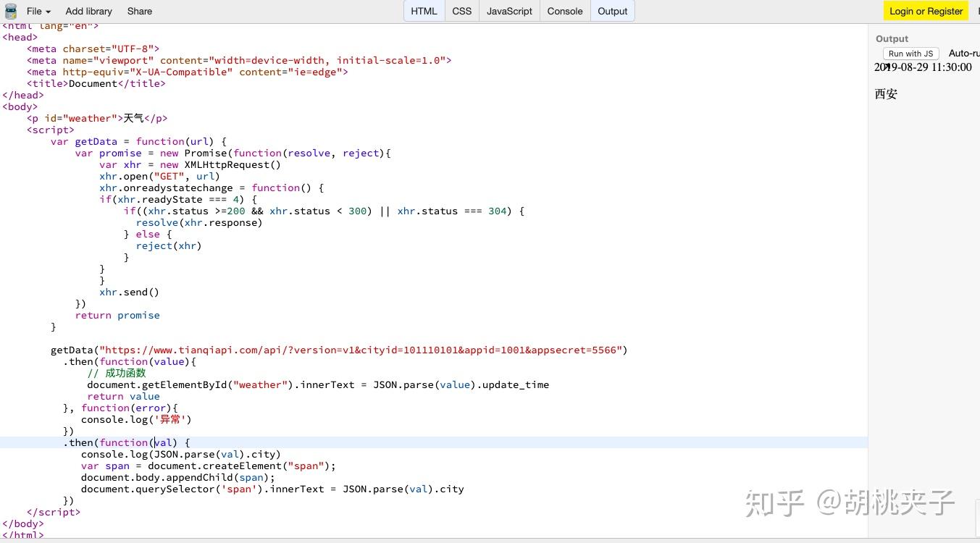
Task: Switch to the CSS tab
Action: (461, 11)
